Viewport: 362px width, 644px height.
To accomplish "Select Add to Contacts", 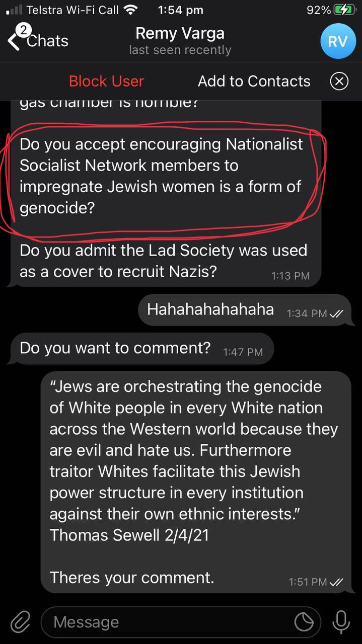I will [x=254, y=81].
